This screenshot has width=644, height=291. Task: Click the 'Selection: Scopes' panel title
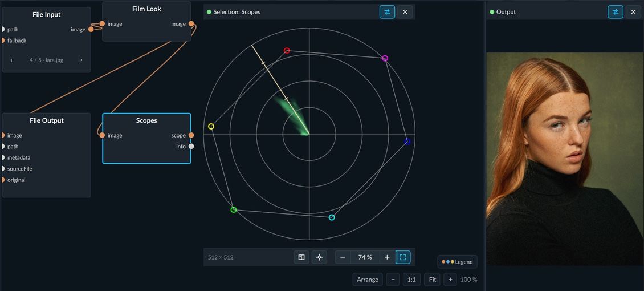click(x=237, y=12)
